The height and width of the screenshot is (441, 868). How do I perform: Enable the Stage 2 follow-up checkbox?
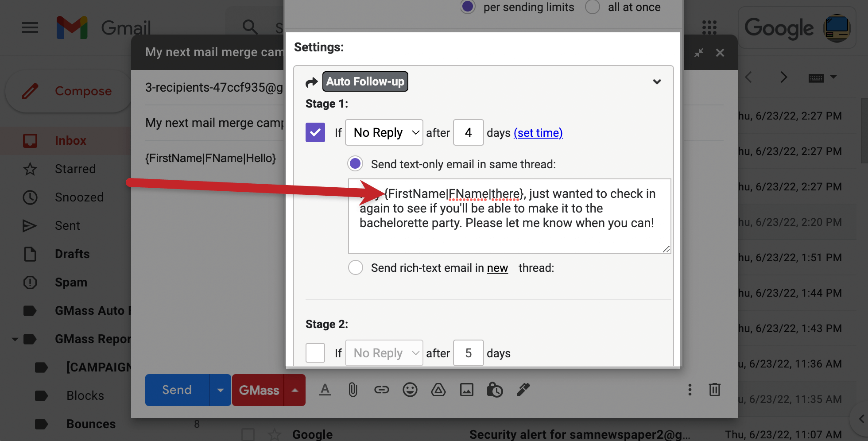315,353
